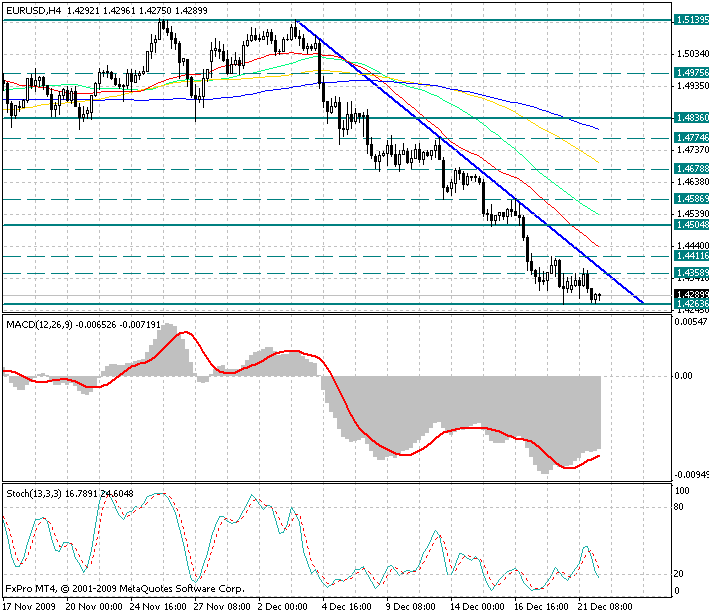Screen dimensions: 709x614
Task: Click the 1.48360 horizontal level label
Action: 688,117
